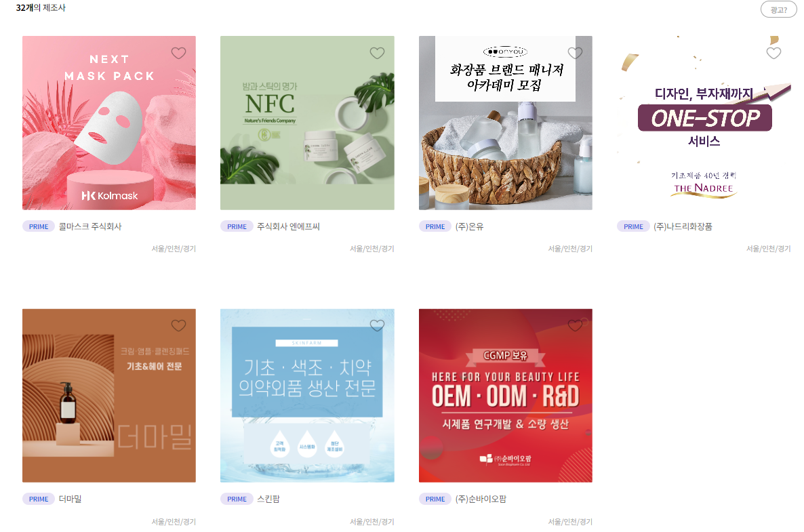Open 주식회사 엔에프씨 company link
Viewport: 804px width, 532px height.
pos(288,226)
